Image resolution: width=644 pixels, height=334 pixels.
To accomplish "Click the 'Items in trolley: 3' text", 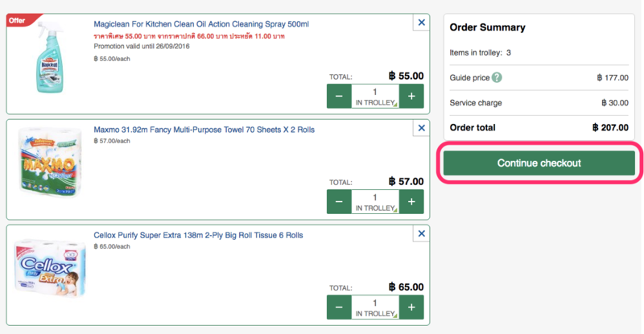I will (x=480, y=52).
